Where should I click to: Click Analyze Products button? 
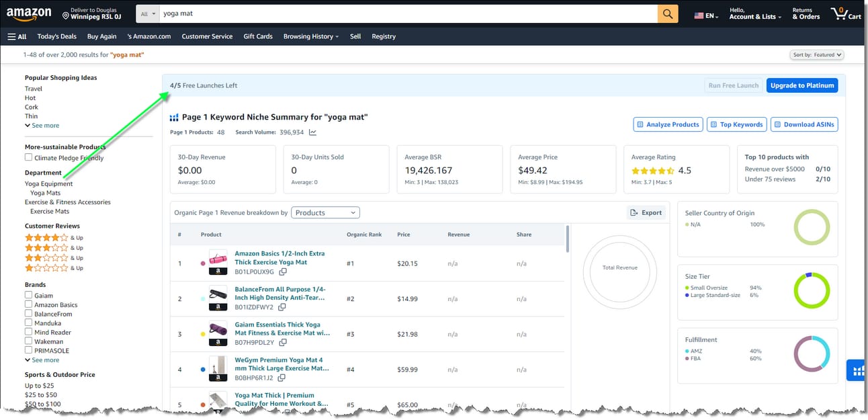click(668, 124)
